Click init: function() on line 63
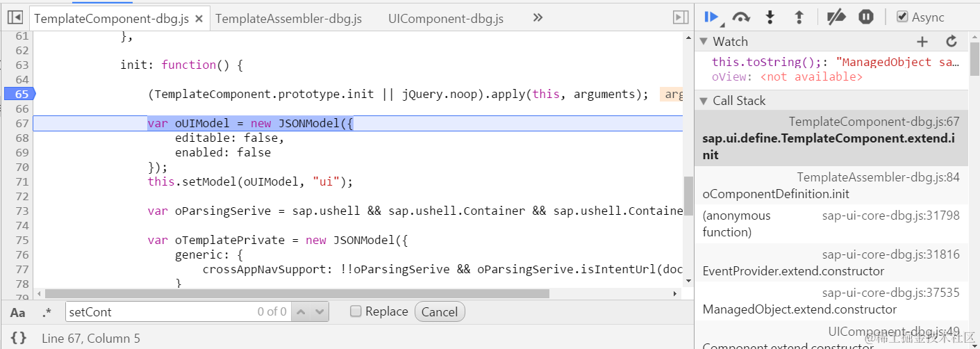Screen dimensions: 980x349 pyautogui.click(x=182, y=65)
